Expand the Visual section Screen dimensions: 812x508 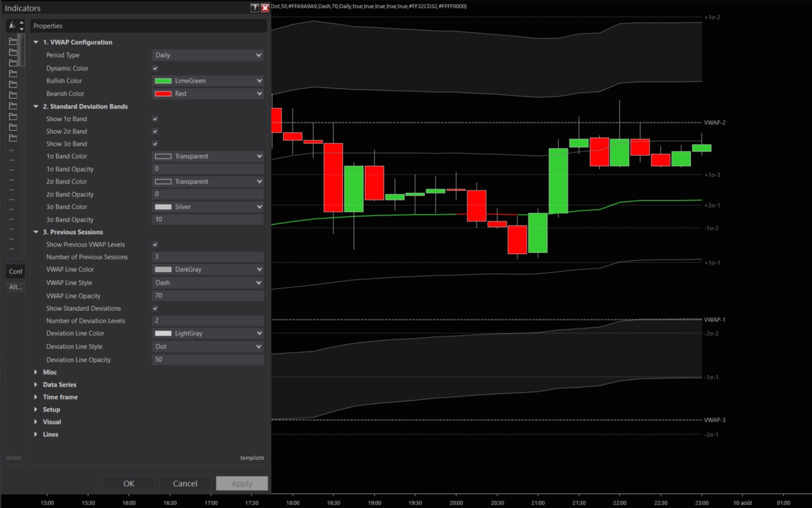[x=36, y=422]
